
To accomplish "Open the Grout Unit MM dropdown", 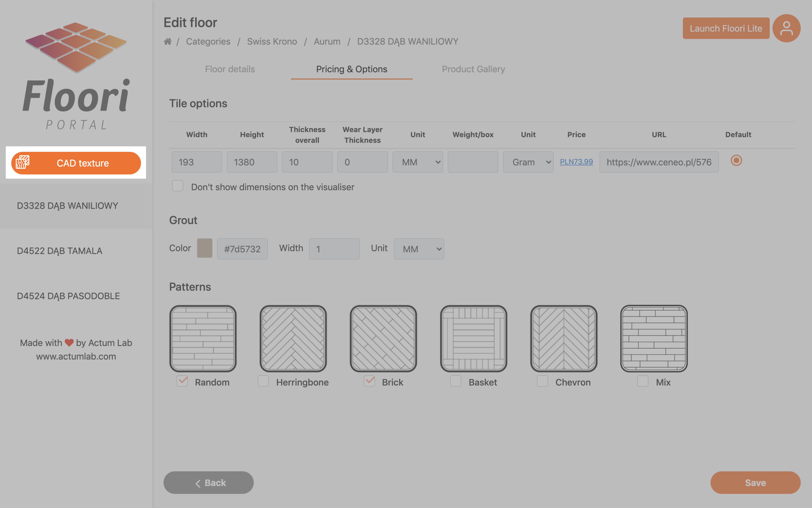I will tap(419, 249).
